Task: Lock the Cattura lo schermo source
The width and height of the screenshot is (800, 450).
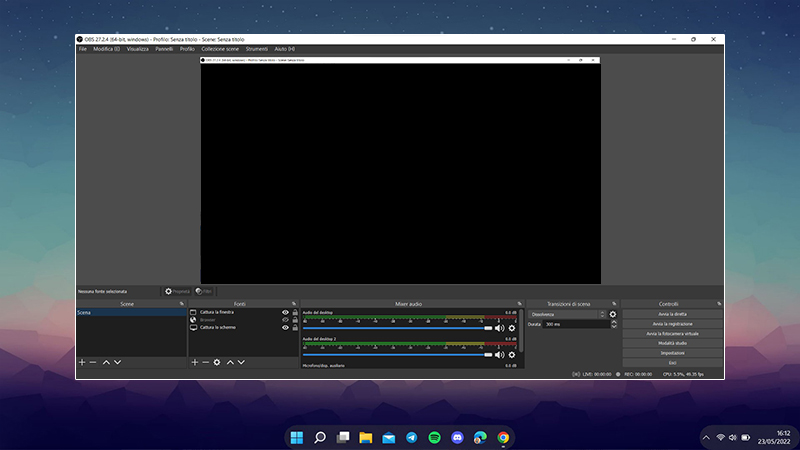Action: click(294, 327)
